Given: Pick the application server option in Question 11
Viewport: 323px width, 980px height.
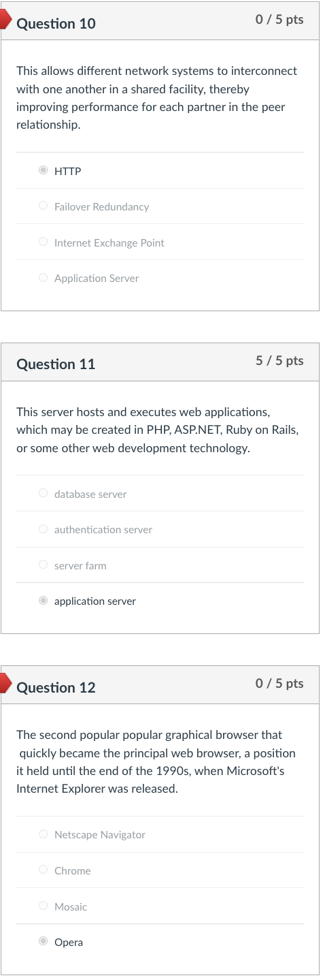Looking at the screenshot, I should pyautogui.click(x=44, y=601).
